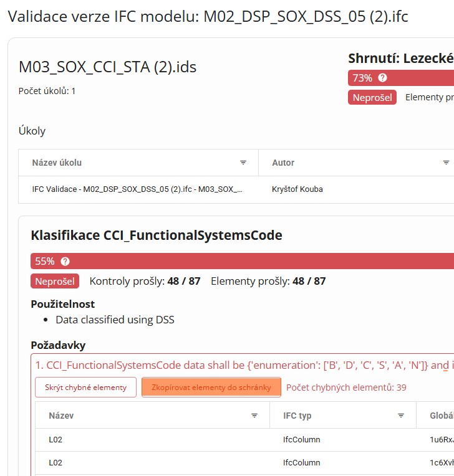454x476 pixels.
Task: Open the filter menu for IFC typ column
Action: [401, 416]
